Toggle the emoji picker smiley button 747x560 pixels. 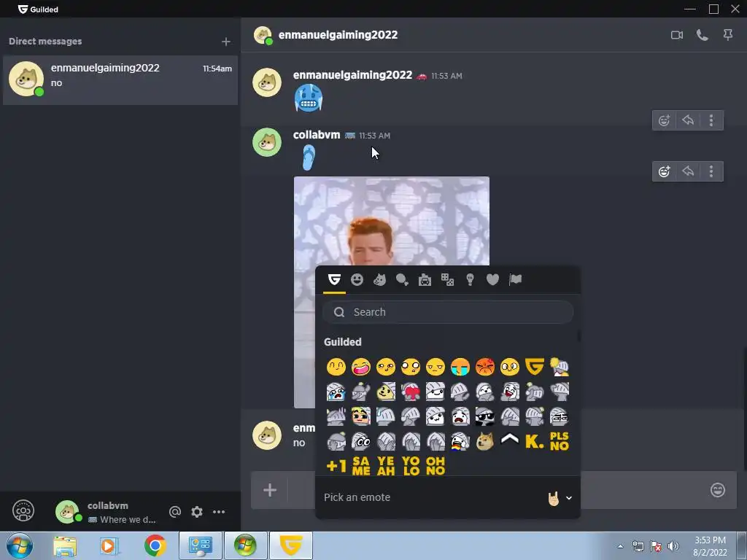(x=718, y=490)
